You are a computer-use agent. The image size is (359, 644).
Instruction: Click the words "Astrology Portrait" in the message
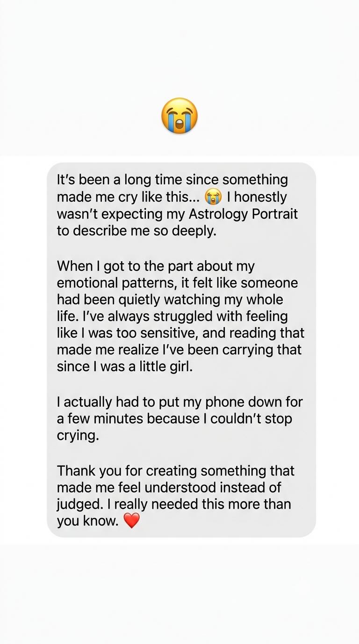click(243, 214)
